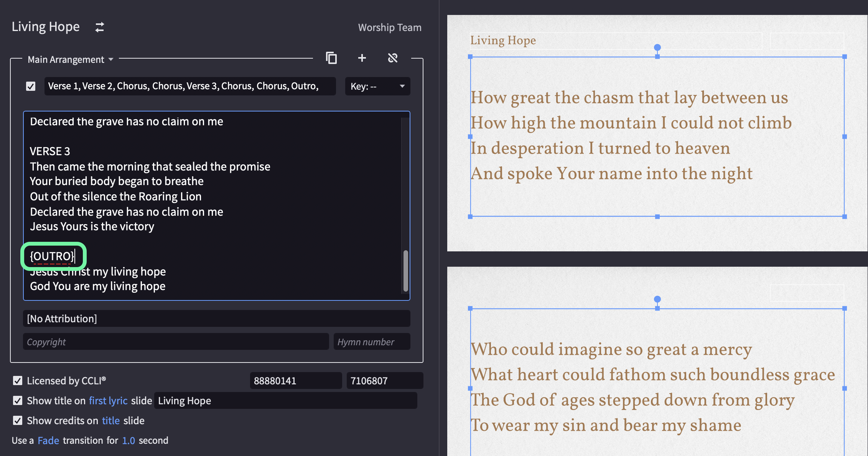Click the lyric 'Then came the morning that sealed the promise'
This screenshot has width=868, height=456.
click(x=150, y=167)
